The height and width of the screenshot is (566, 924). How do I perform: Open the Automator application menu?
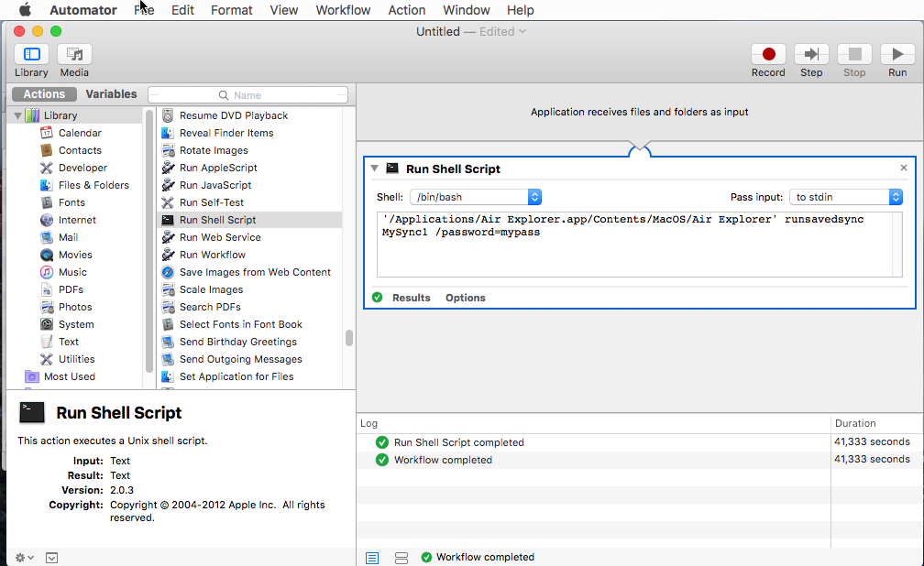tap(83, 10)
